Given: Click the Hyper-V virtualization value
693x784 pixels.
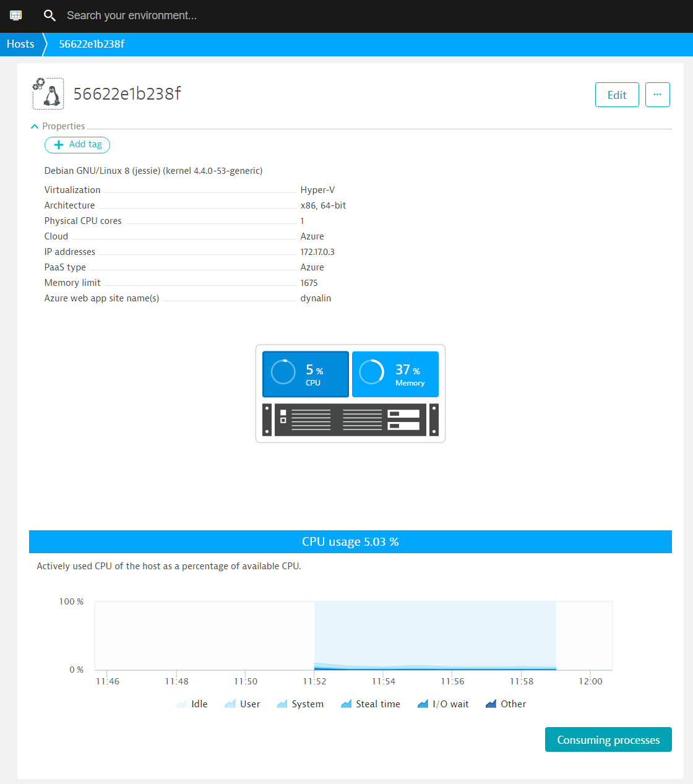Looking at the screenshot, I should tap(317, 190).
